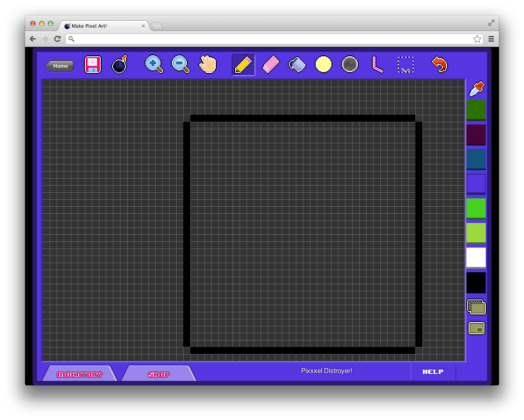Choose the dashed rectangle selection tool

tap(406, 65)
